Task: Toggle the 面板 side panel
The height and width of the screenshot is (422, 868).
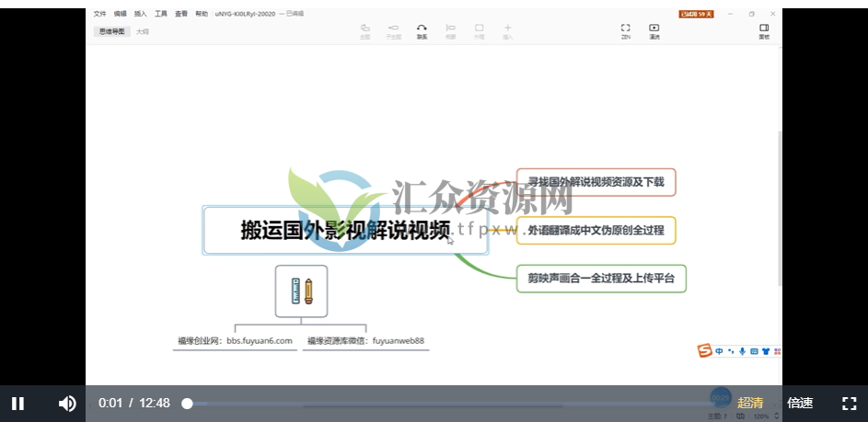Action: [764, 31]
